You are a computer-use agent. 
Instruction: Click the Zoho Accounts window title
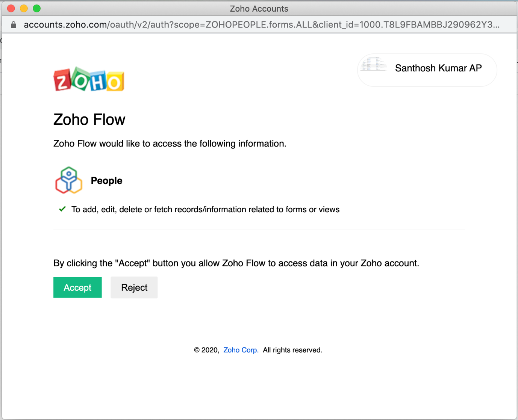coord(259,8)
